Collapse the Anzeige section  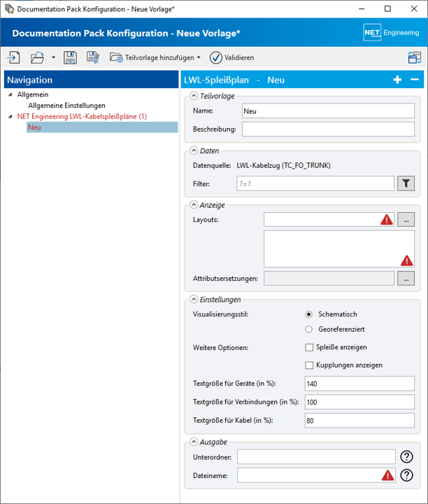(194, 204)
